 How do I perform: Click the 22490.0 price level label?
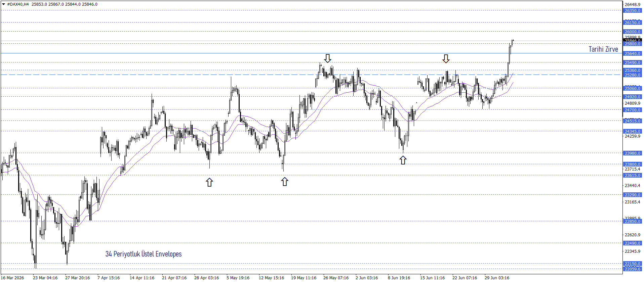pos(633,243)
